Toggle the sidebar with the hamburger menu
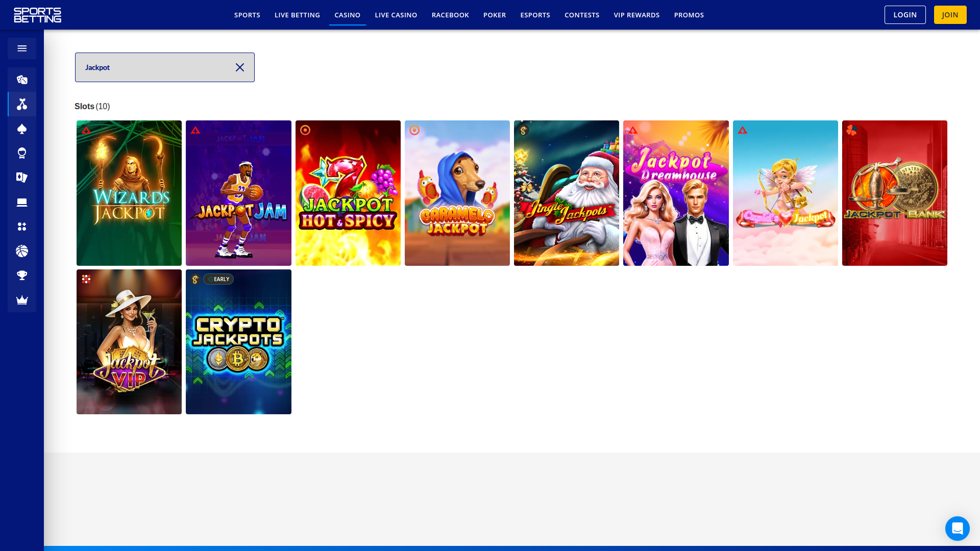The width and height of the screenshot is (980, 551). click(22, 48)
